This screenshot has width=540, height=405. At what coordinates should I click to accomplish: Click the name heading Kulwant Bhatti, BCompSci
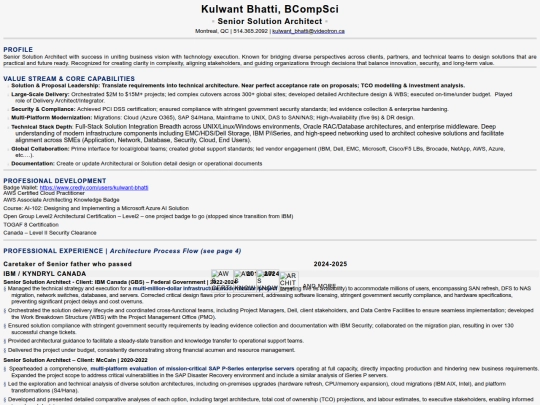click(x=270, y=9)
